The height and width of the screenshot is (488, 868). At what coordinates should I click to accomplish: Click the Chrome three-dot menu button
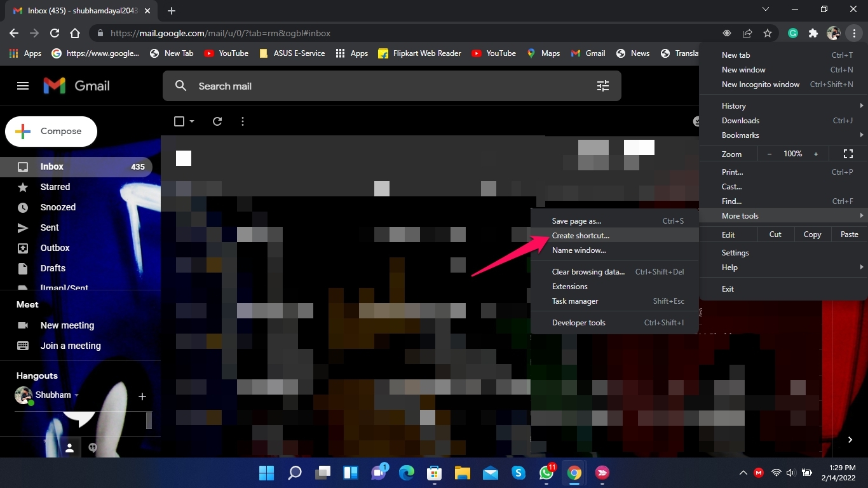point(855,33)
